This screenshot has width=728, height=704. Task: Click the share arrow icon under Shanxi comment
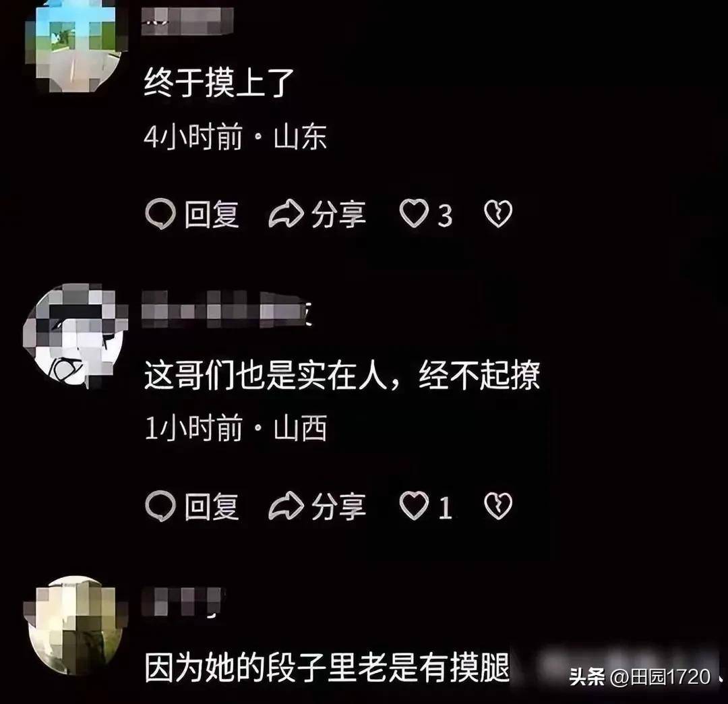tap(286, 506)
